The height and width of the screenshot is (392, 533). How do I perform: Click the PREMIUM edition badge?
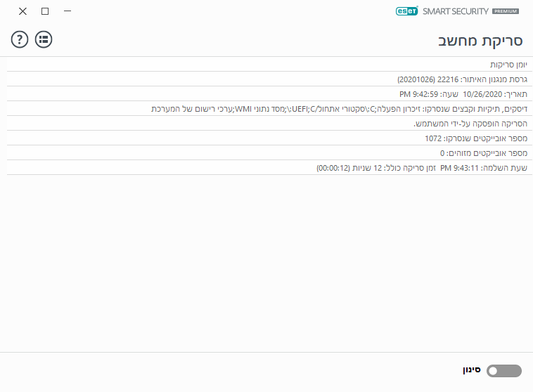click(506, 11)
